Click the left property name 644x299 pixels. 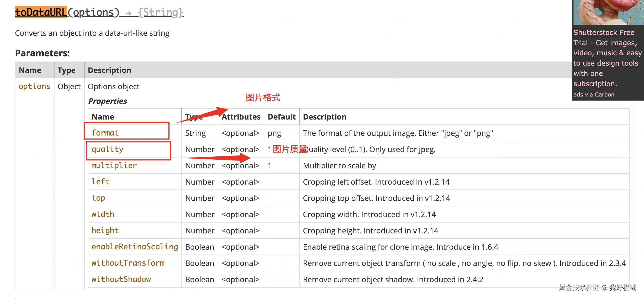click(x=100, y=182)
